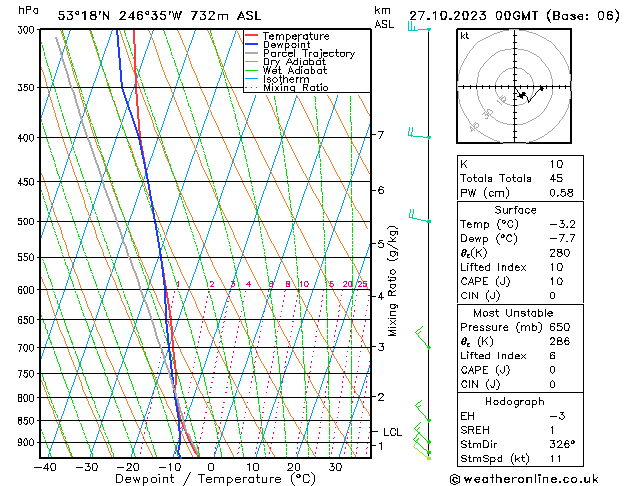Viewport: 629px width, 486px height.
Task: Click the Surface CAPE (J) value 10
Action: tap(556, 281)
